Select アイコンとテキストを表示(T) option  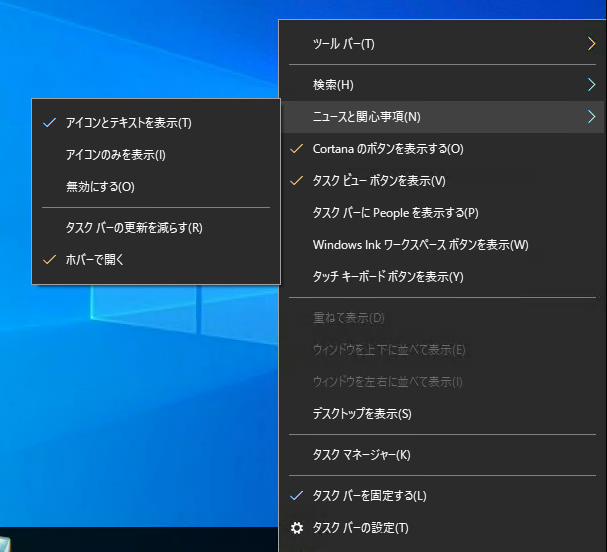tap(156, 123)
